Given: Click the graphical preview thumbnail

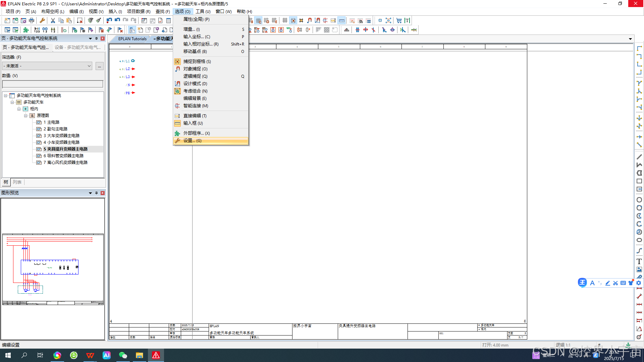Looking at the screenshot, I should pos(53,269).
